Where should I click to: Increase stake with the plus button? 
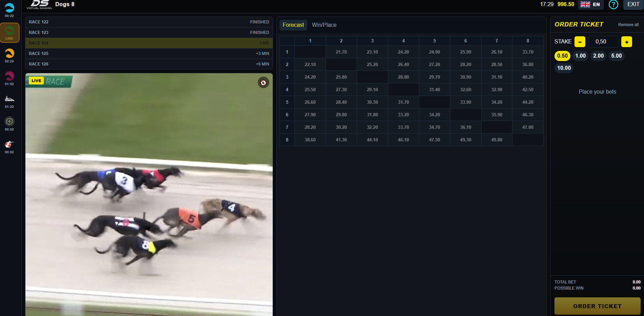pos(627,42)
